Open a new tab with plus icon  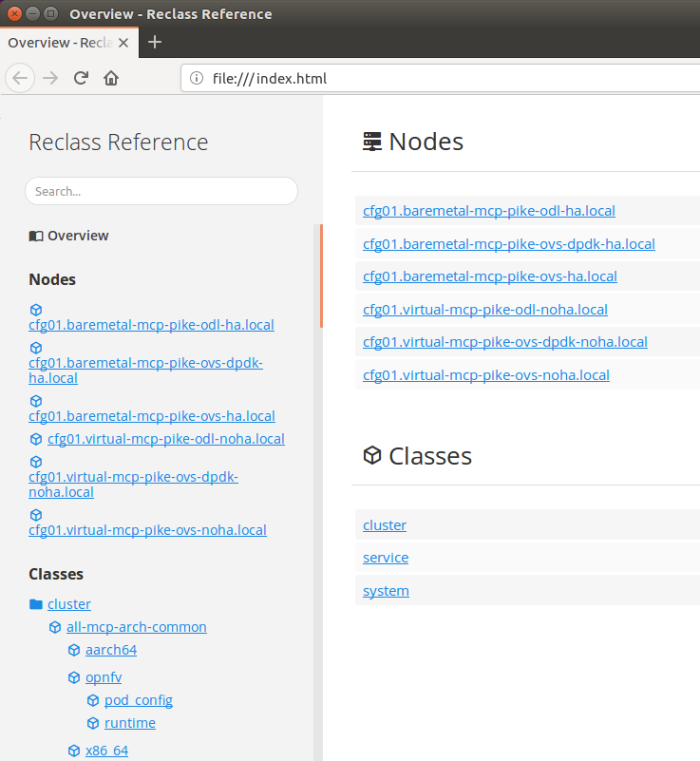pos(155,42)
